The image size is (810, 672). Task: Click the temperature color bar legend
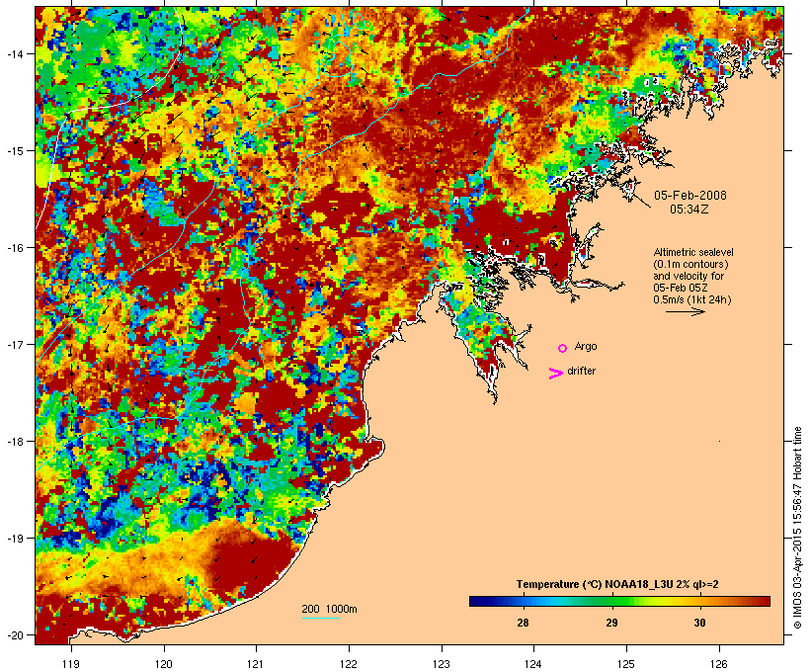[x=620, y=601]
